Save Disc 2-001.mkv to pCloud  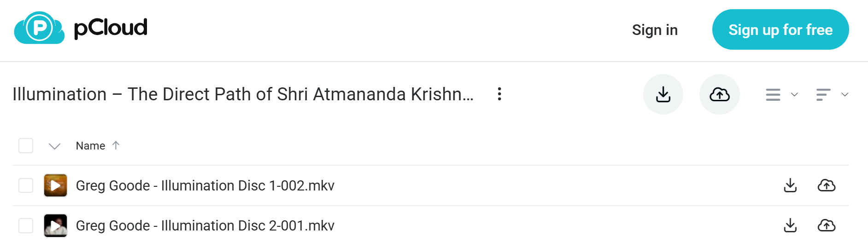827,225
